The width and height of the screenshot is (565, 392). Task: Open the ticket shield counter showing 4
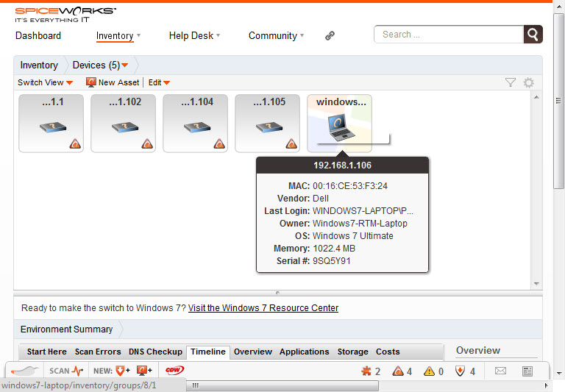coord(465,371)
